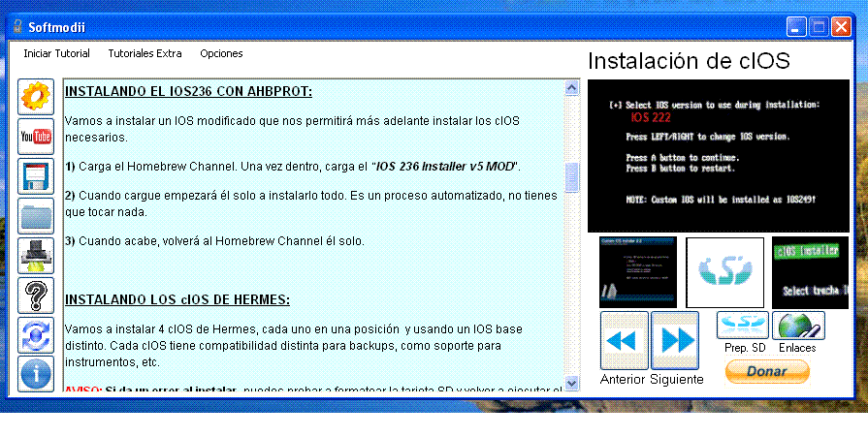Click the large IOS 222 preview image

[718, 155]
